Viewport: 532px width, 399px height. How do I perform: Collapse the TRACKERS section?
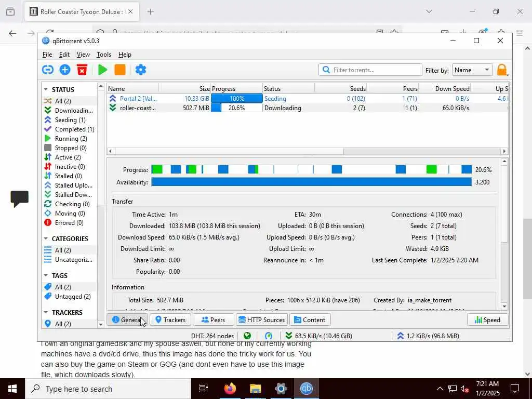46,312
